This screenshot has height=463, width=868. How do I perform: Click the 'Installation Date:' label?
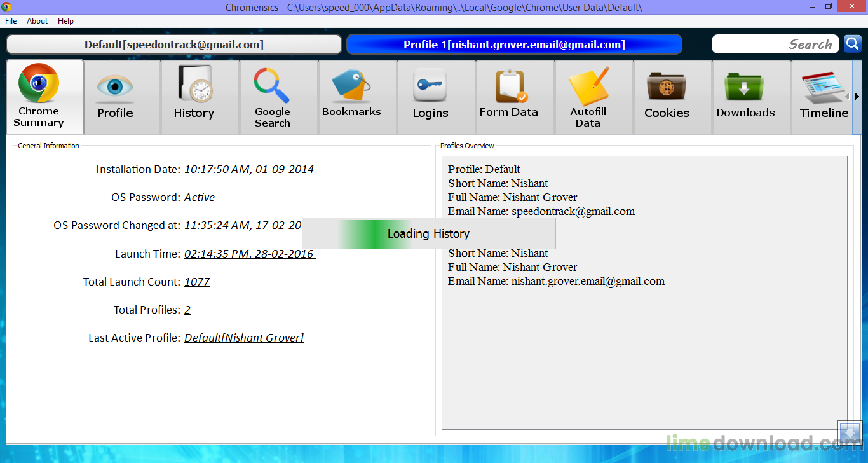pos(138,169)
